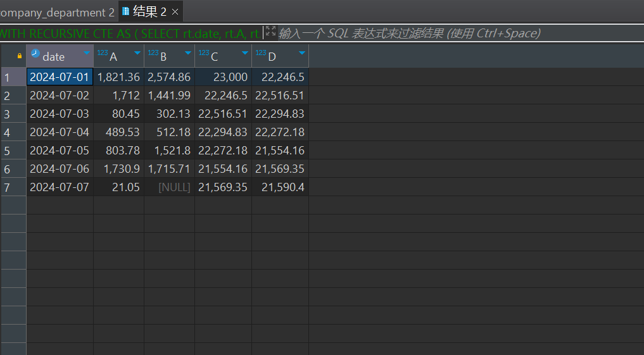Open column C sort dropdown arrow
644x355 pixels.
(x=245, y=53)
